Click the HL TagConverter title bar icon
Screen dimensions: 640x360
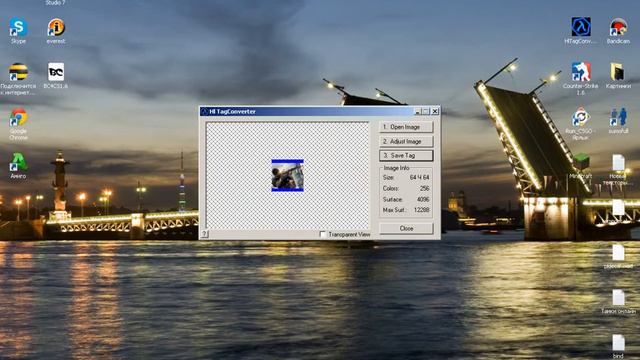click(x=204, y=111)
